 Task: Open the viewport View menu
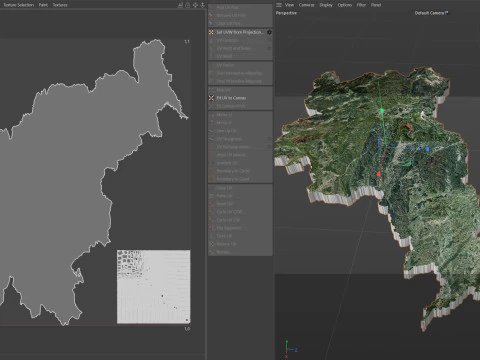289,5
